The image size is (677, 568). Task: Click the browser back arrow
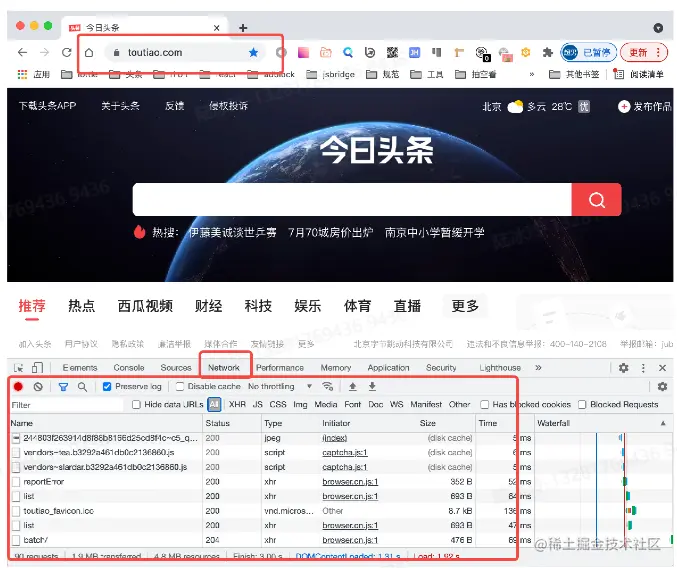click(22, 53)
